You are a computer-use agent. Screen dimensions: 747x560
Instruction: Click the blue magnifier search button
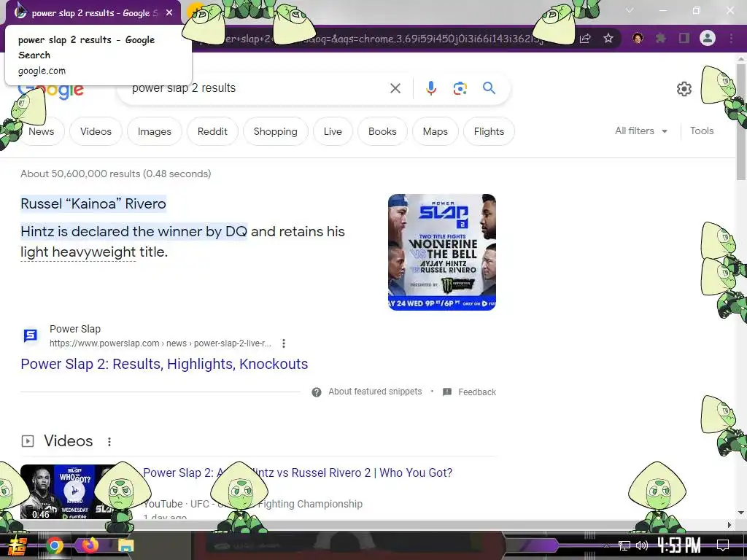(x=489, y=88)
